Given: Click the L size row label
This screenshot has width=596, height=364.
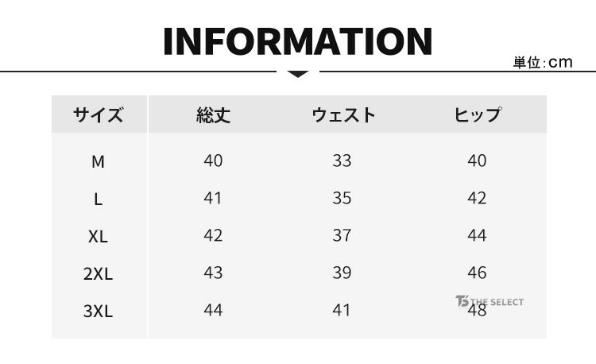Looking at the screenshot, I should (98, 199).
